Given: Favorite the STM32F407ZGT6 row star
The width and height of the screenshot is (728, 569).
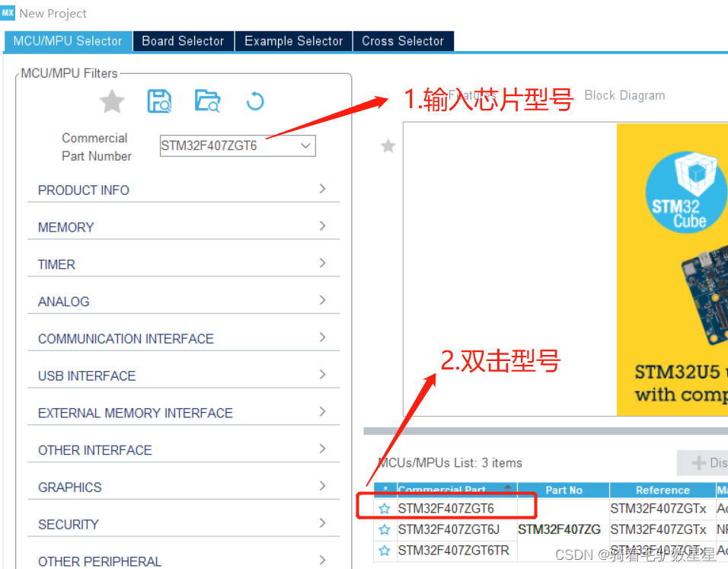Looking at the screenshot, I should tap(385, 509).
